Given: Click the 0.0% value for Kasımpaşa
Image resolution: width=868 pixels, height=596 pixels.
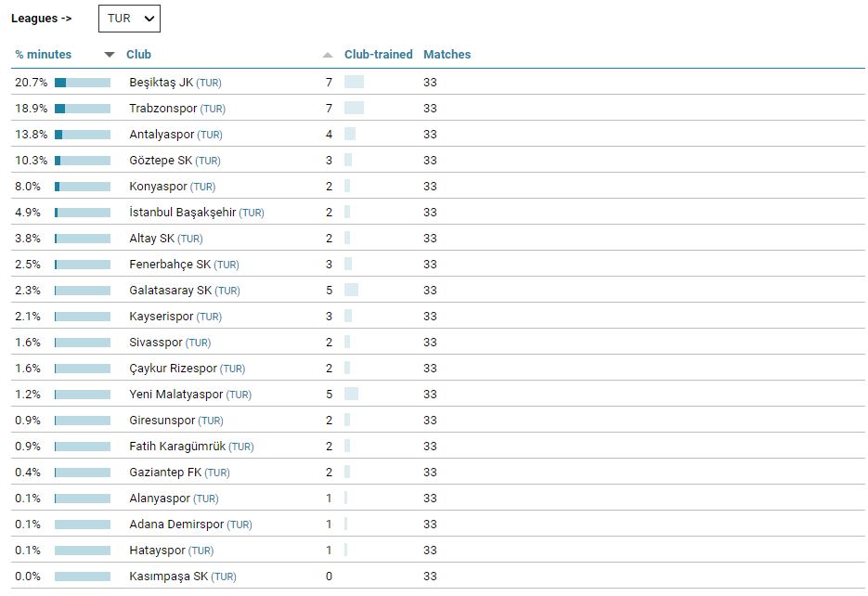Looking at the screenshot, I should 28,577.
